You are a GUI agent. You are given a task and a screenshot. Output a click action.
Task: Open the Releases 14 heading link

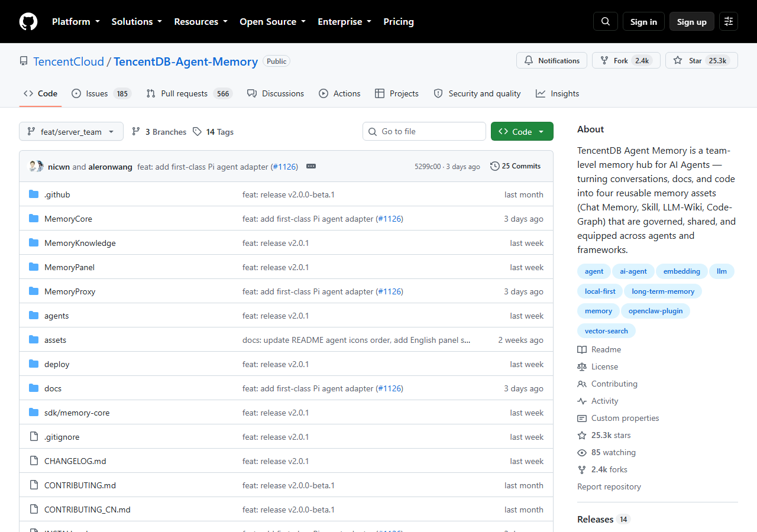[x=604, y=519]
